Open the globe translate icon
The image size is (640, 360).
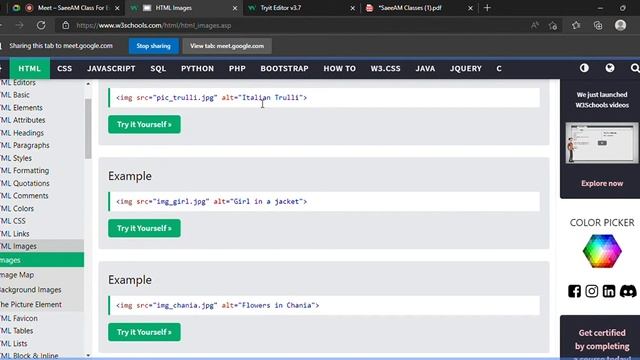click(x=610, y=68)
